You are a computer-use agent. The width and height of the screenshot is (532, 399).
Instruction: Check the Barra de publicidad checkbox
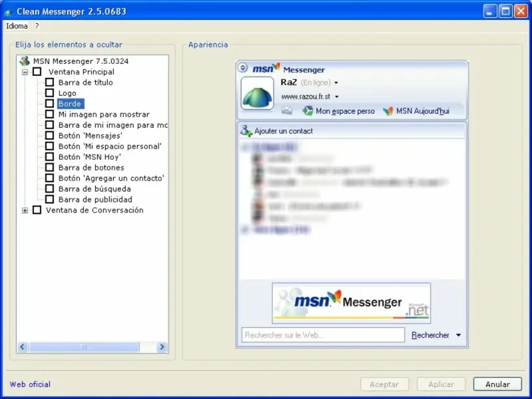49,199
